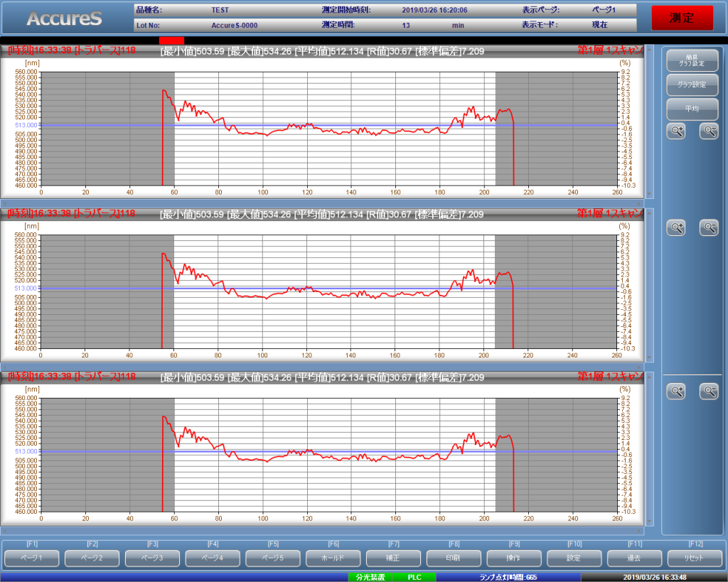
Task: Click the bottom graph's horizontal scrollbar
Action: [x=322, y=531]
